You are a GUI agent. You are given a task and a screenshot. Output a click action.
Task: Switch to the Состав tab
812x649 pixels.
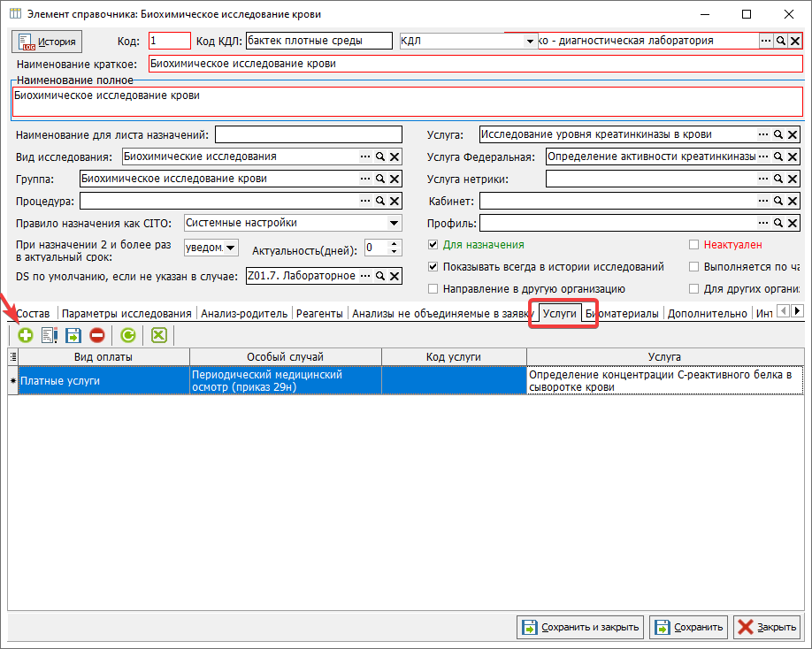coord(33,314)
